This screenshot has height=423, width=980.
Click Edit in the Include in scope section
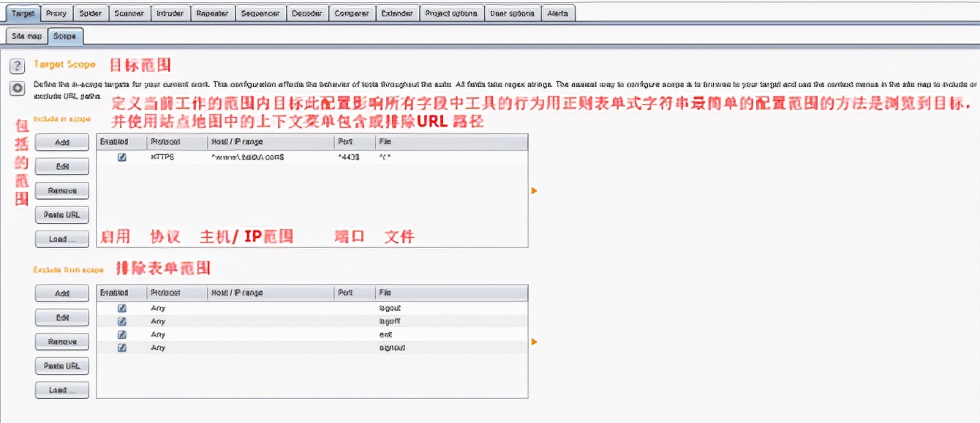pos(62,166)
